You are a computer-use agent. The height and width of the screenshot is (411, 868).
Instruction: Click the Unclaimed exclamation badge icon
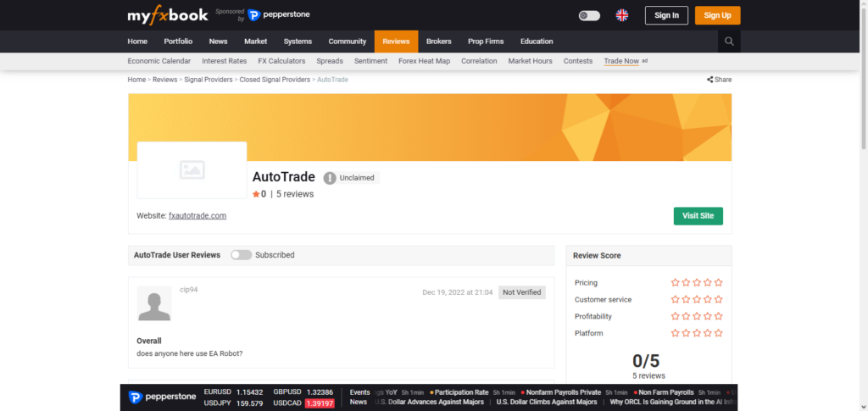click(330, 178)
